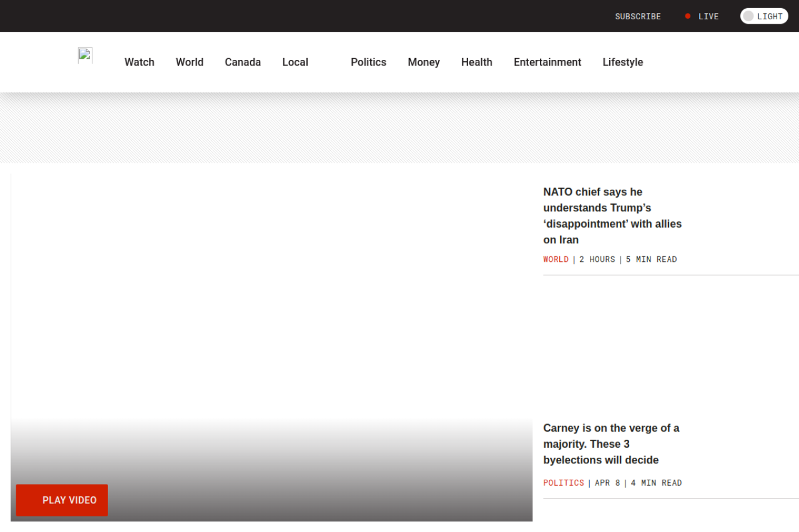This screenshot has width=799, height=532.
Task: Read the NATO chief Trump disappointment headline
Action: point(612,216)
